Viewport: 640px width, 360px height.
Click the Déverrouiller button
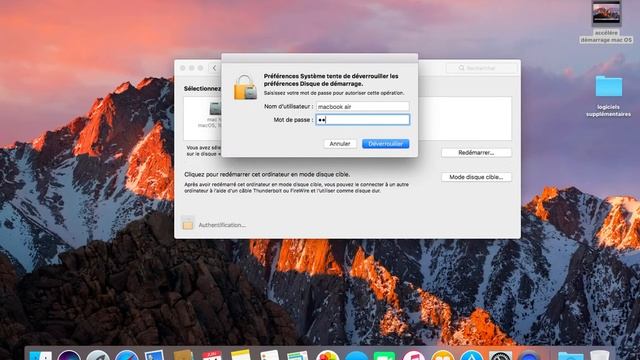pos(385,144)
